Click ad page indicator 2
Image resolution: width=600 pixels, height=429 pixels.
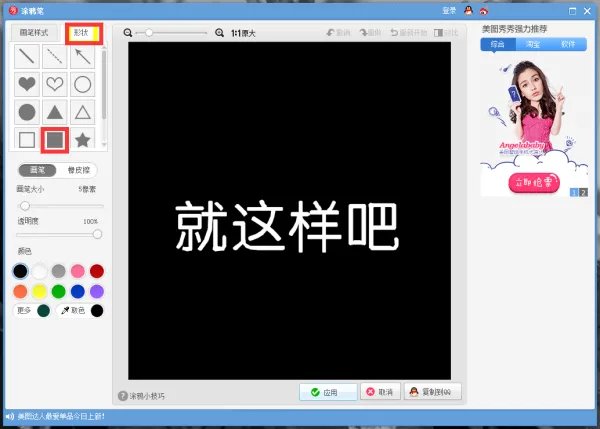(x=583, y=192)
